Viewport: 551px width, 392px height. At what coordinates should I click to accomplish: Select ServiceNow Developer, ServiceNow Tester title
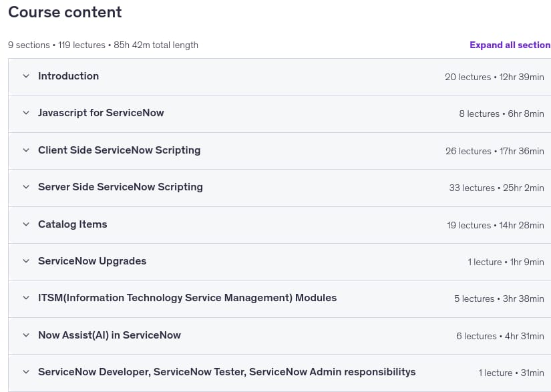click(226, 372)
